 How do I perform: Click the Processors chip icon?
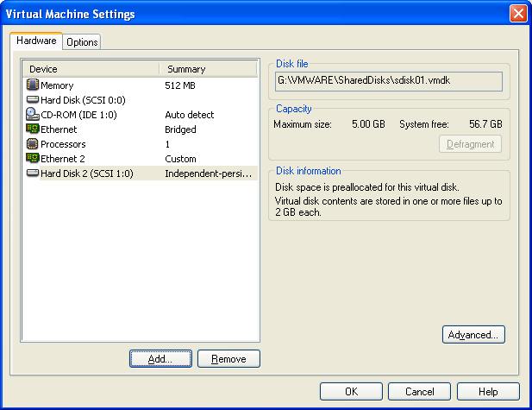33,144
